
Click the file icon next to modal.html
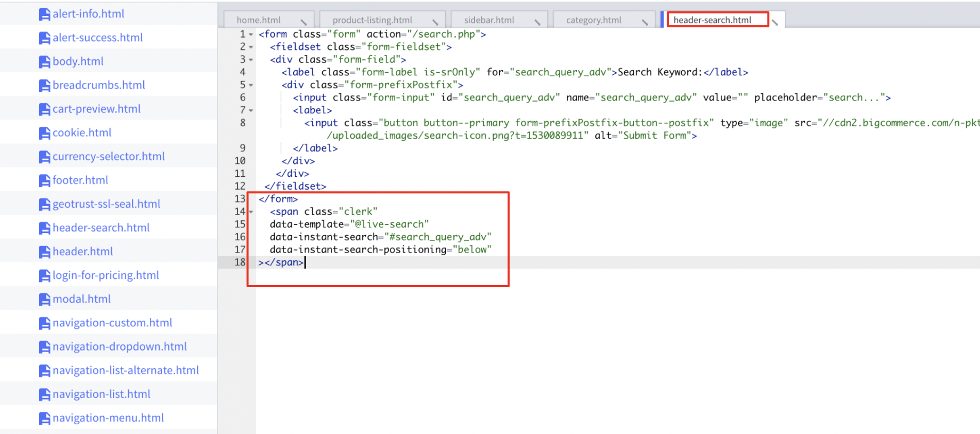[45, 299]
